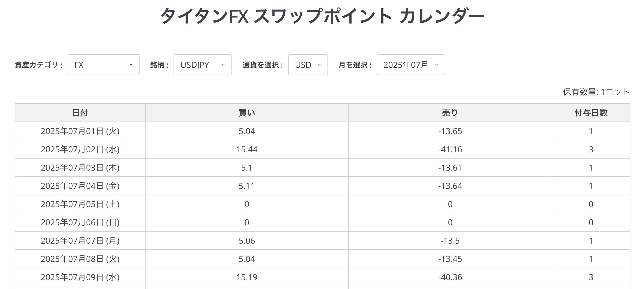The image size is (644, 289).
Task: Select the 日付 column header
Action: [x=80, y=113]
